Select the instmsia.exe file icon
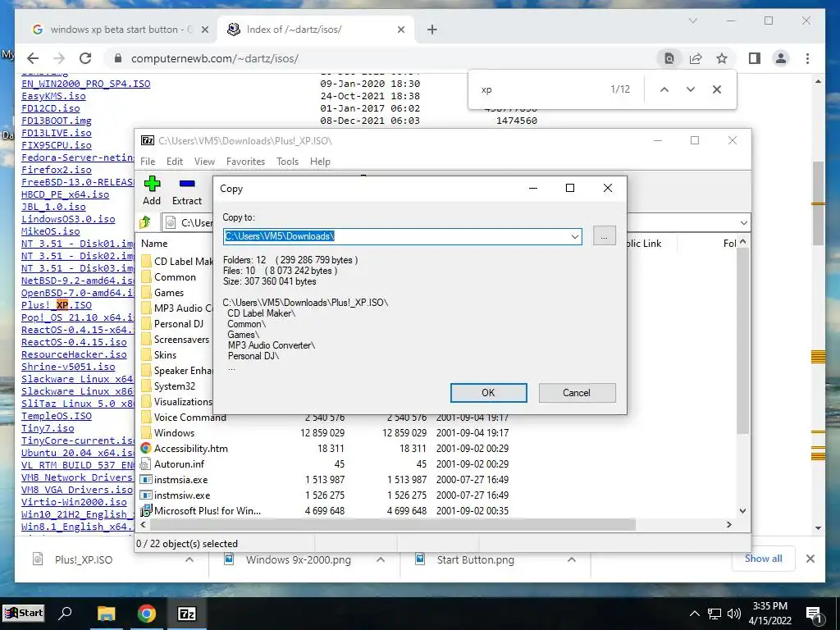 tap(146, 479)
